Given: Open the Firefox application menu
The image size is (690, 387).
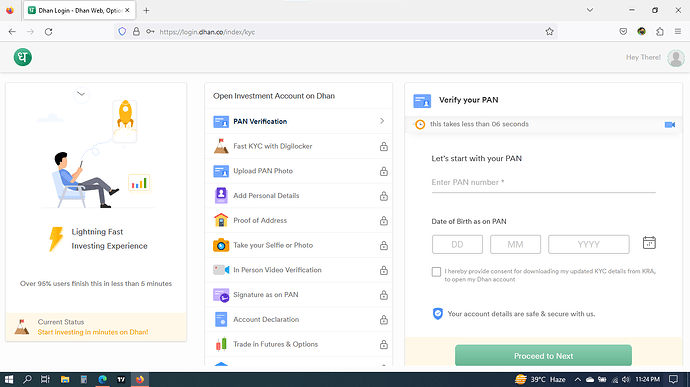Looking at the screenshot, I should pos(678,32).
